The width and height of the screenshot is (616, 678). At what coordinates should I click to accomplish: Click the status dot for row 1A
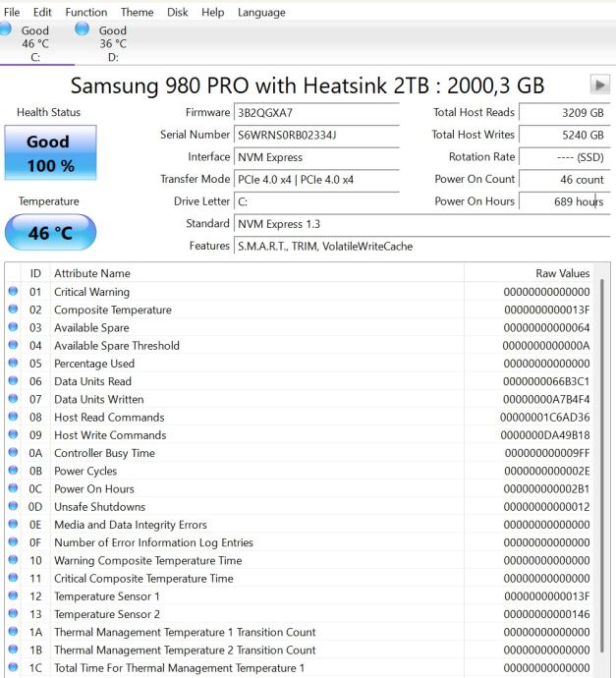coord(13,631)
